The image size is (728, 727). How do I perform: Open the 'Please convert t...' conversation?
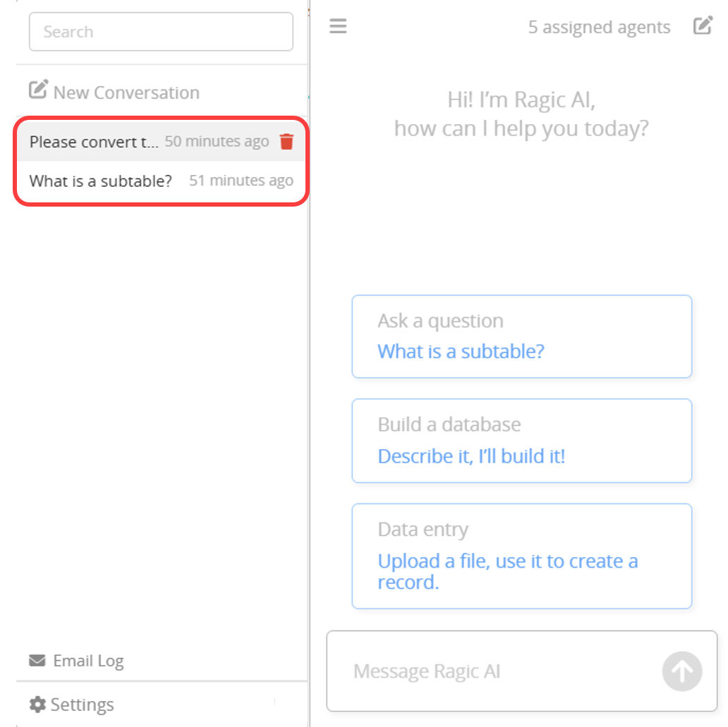pos(94,142)
